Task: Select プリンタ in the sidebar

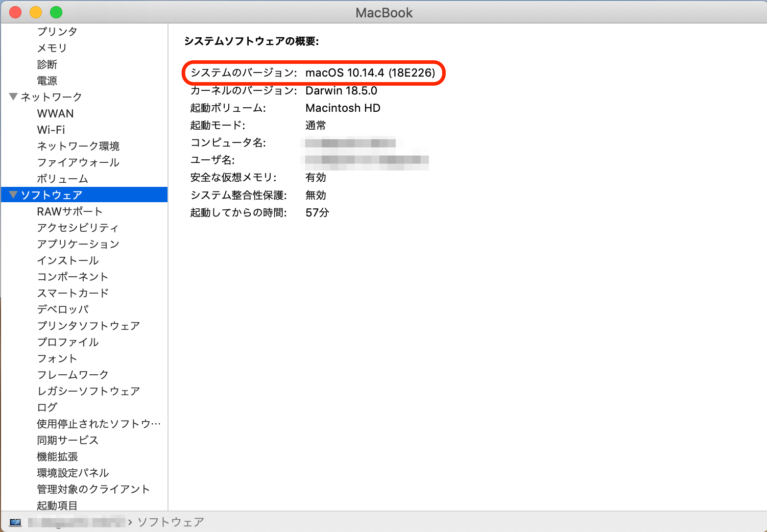Action: 57,32
